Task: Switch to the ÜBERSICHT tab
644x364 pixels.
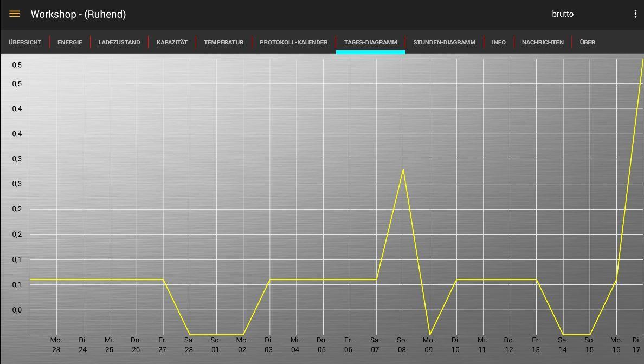Action: click(25, 42)
